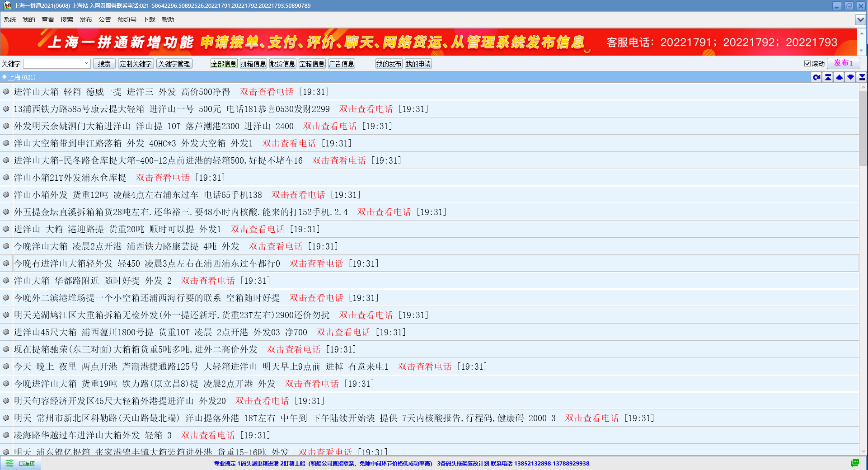Click the single up arrow icon
Image resolution: width=868 pixels, height=470 pixels.
839,77
